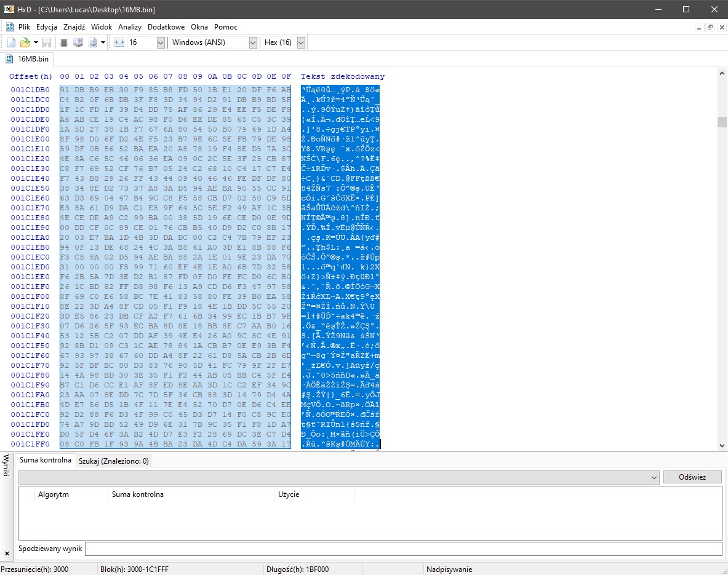Click scrollbar down arrow of hex view
The height and width of the screenshot is (575, 728).
[722, 445]
